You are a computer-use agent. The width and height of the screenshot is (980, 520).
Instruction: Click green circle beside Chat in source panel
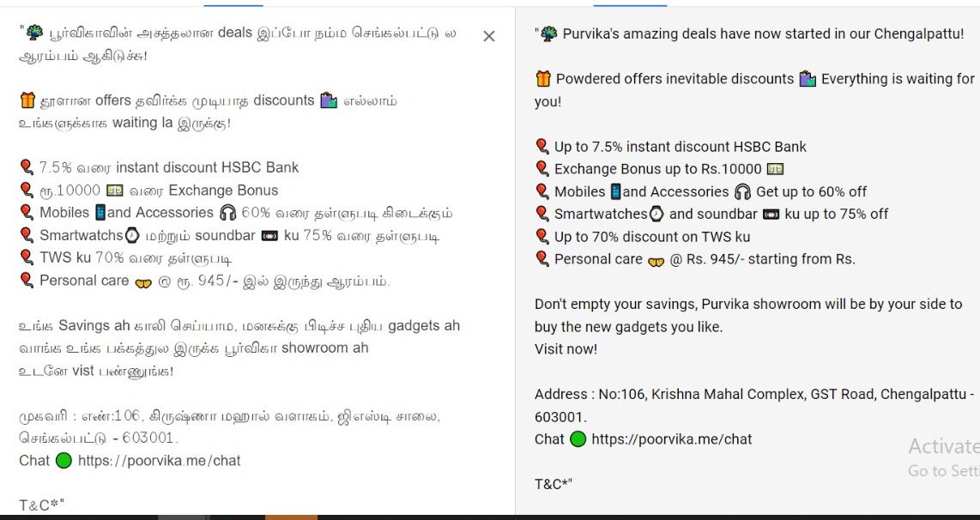tap(64, 462)
